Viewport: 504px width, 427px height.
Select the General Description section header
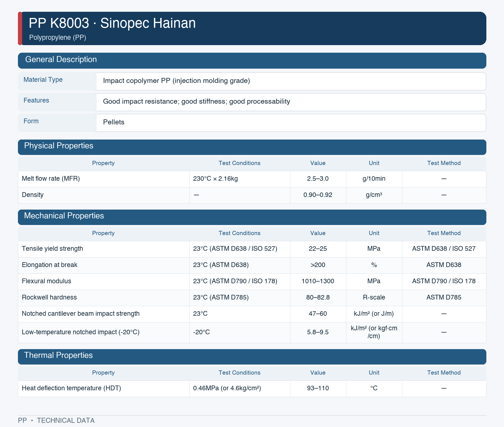point(252,61)
